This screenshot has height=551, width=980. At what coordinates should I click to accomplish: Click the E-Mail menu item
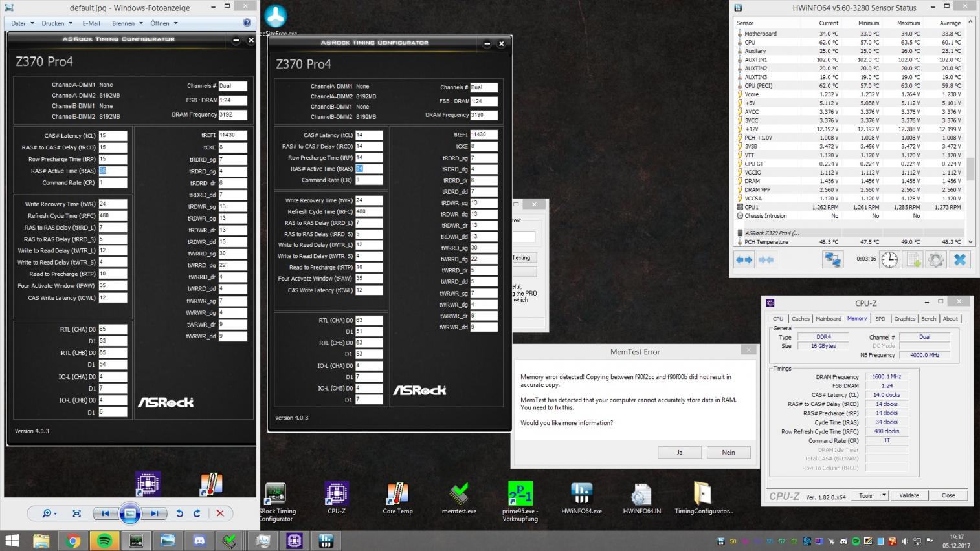pos(91,23)
